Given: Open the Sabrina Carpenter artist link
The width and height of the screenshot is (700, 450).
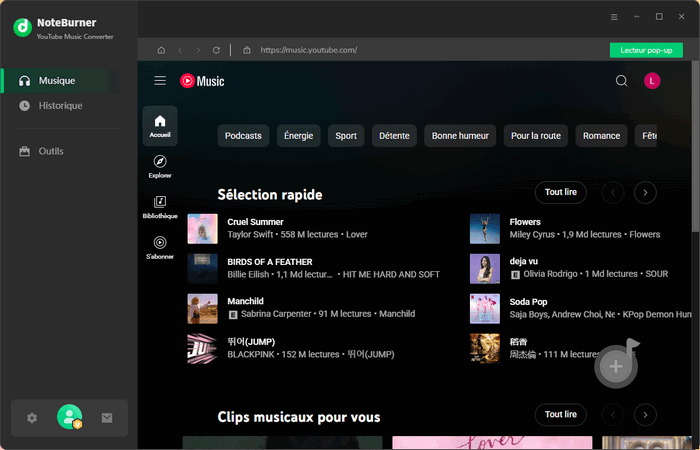Looking at the screenshot, I should pos(276,314).
